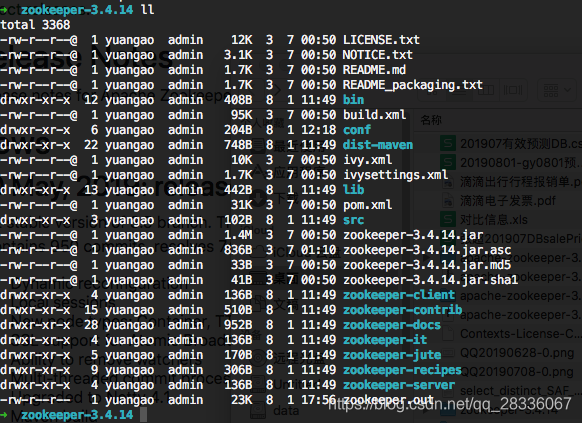Select ivy.xml in the listing

point(367,160)
